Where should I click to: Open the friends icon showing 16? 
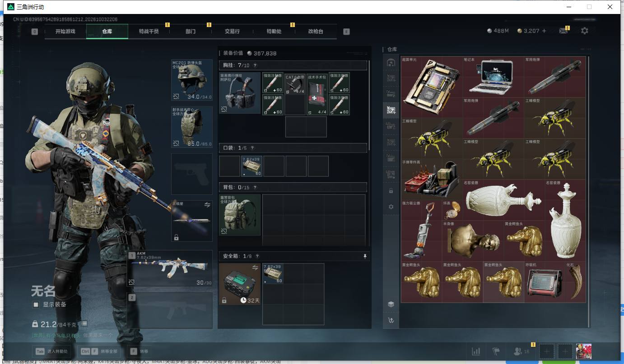(x=521, y=351)
